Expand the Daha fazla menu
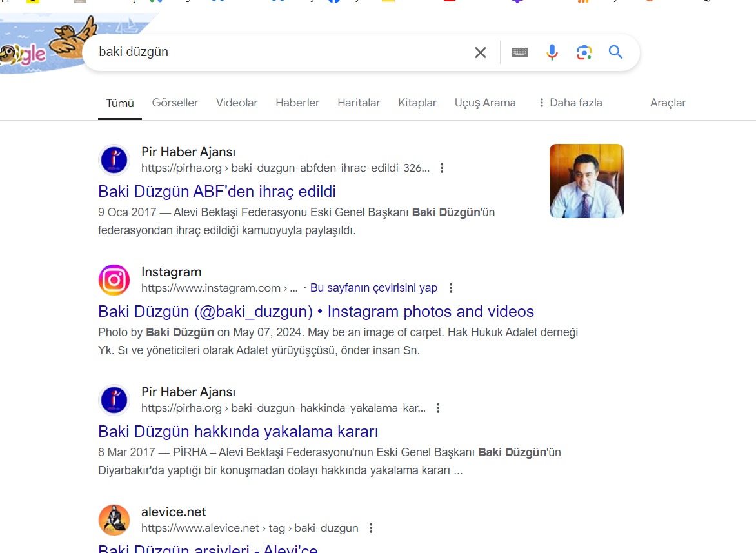The width and height of the screenshot is (756, 553). (570, 103)
